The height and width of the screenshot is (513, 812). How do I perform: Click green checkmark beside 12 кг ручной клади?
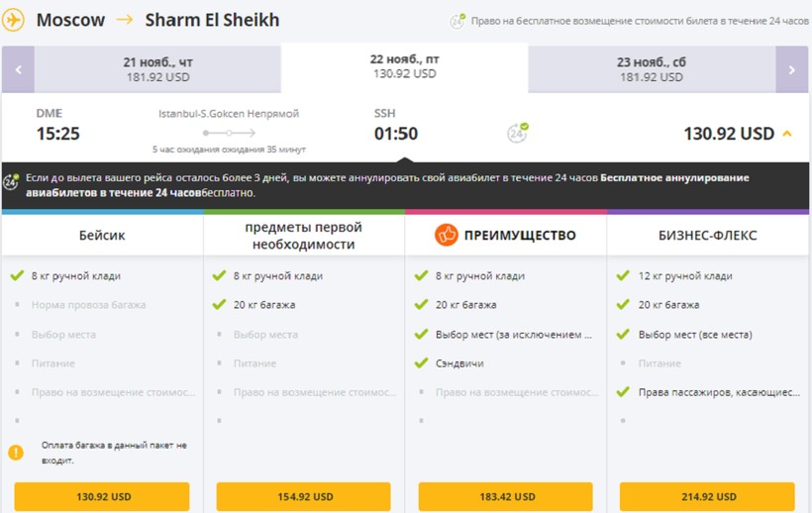(623, 276)
